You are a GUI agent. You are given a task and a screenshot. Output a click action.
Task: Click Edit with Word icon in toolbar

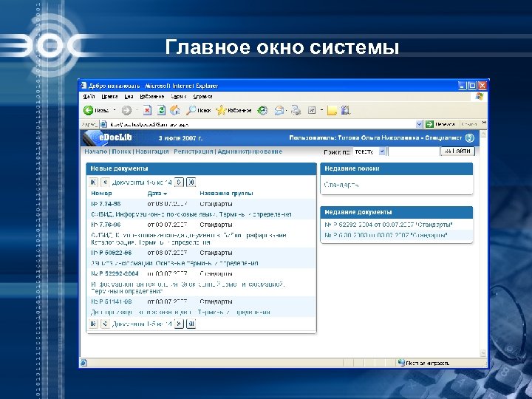312,110
